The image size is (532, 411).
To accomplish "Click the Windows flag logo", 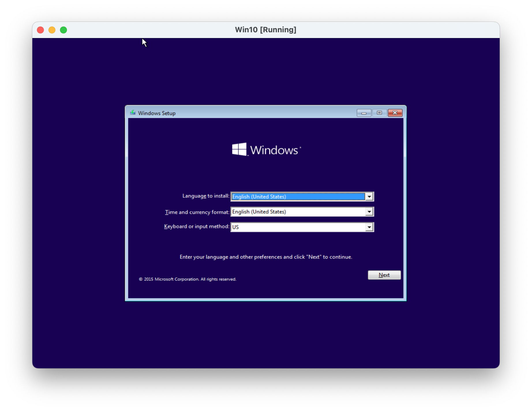I will tap(239, 149).
